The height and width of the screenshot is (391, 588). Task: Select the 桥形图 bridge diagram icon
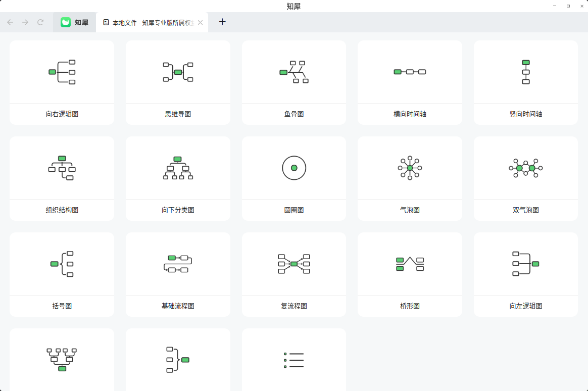click(x=410, y=264)
